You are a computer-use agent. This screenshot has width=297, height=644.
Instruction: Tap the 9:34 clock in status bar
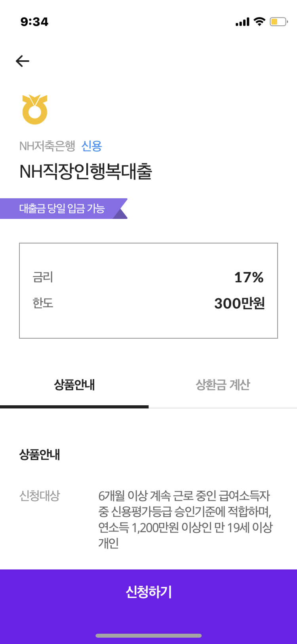click(x=34, y=22)
